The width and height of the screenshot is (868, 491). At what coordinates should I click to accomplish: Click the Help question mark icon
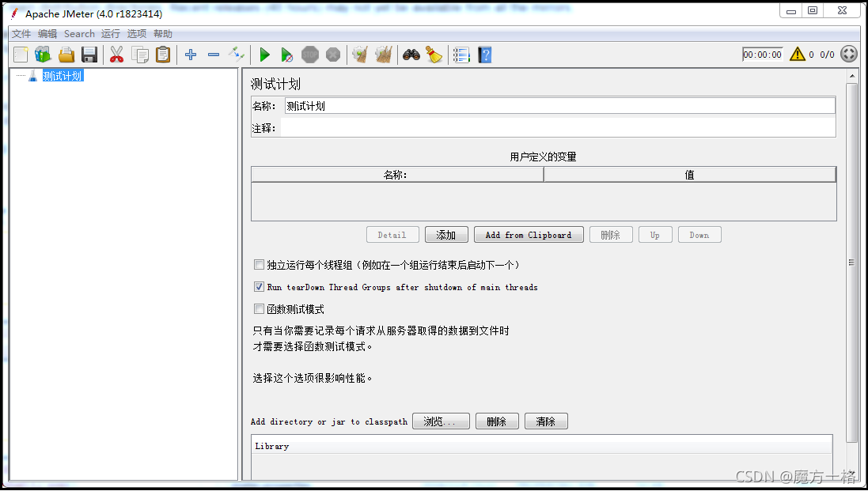(485, 55)
